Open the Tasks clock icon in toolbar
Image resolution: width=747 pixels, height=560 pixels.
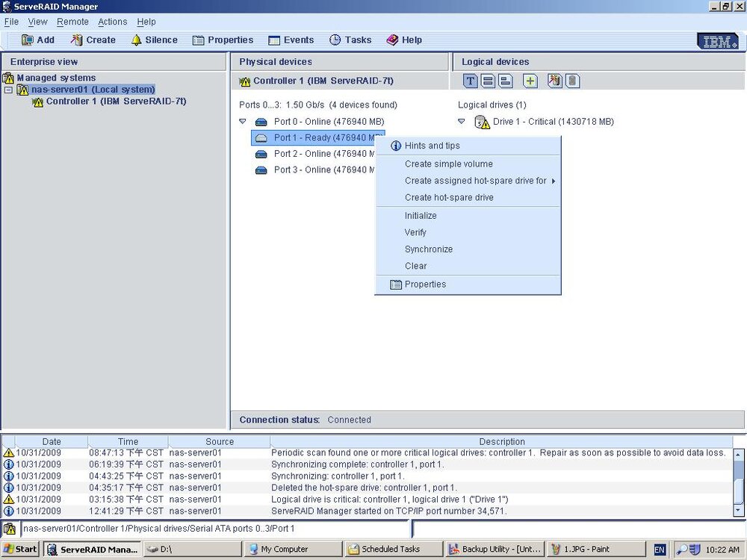coord(335,40)
